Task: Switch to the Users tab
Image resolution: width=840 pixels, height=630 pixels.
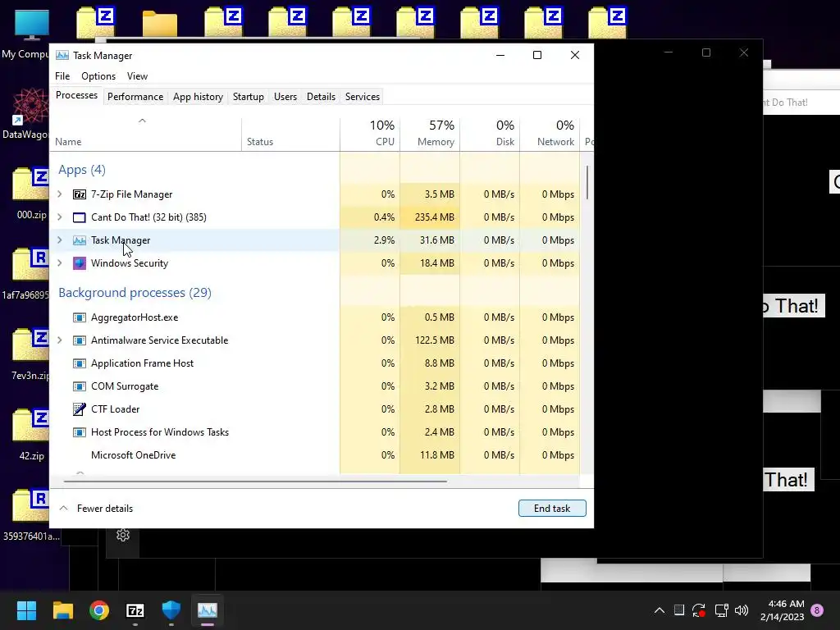Action: pyautogui.click(x=285, y=97)
